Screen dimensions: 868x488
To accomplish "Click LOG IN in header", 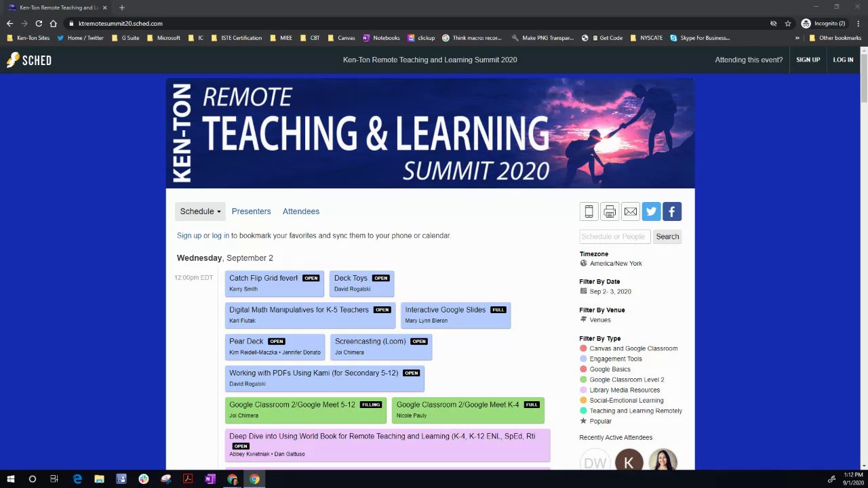I will pyautogui.click(x=843, y=60).
